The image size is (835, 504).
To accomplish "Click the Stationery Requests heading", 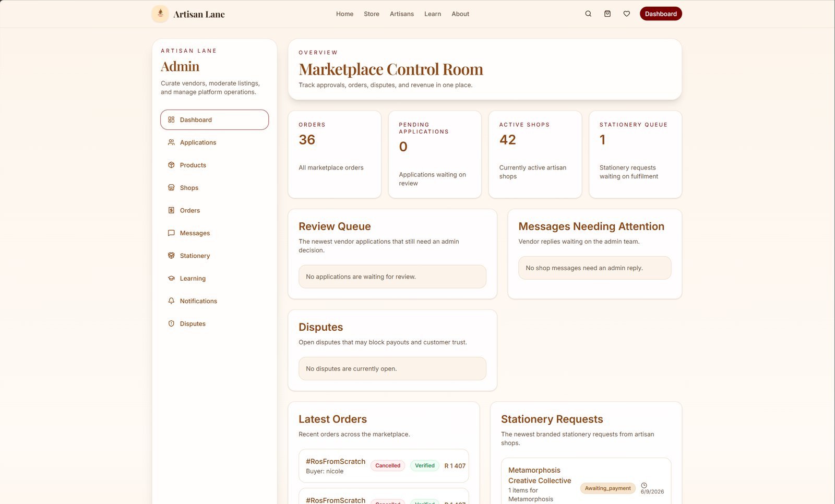I will [x=552, y=419].
